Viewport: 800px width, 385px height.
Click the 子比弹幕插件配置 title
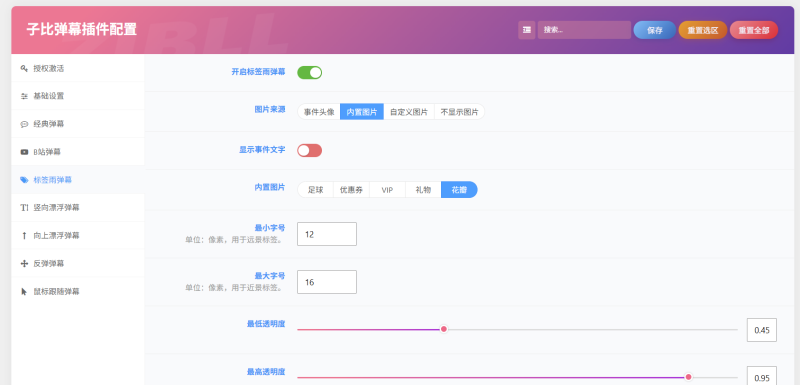coord(82,29)
